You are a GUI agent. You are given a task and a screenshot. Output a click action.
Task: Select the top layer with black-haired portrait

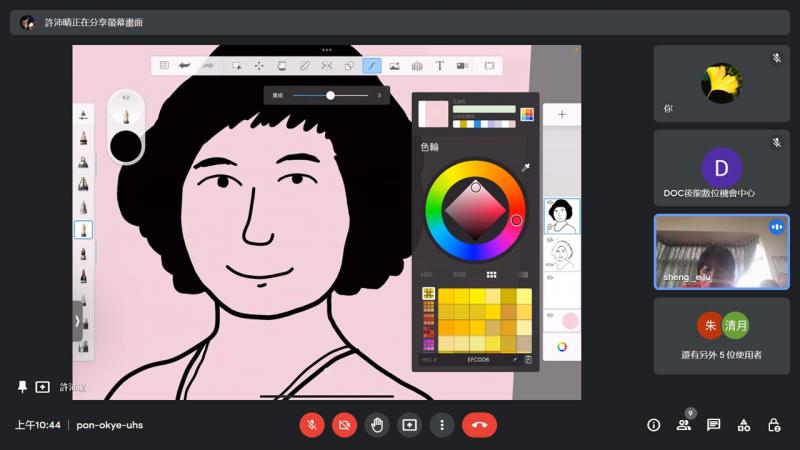(562, 216)
